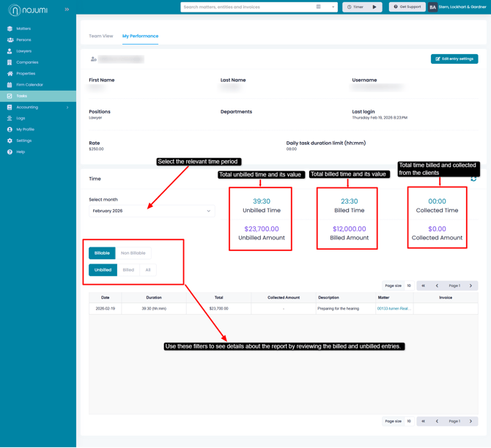Open the Firm Calendar sidebar item

click(x=29, y=85)
